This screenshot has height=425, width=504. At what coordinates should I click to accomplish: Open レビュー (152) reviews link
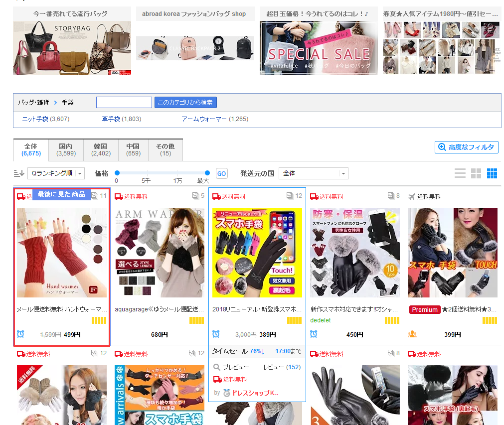coord(282,367)
